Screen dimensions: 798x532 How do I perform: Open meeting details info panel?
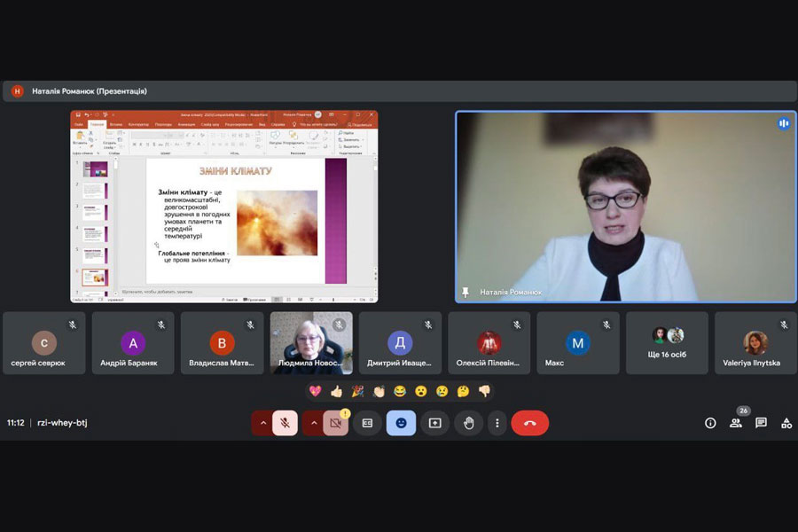coord(710,423)
